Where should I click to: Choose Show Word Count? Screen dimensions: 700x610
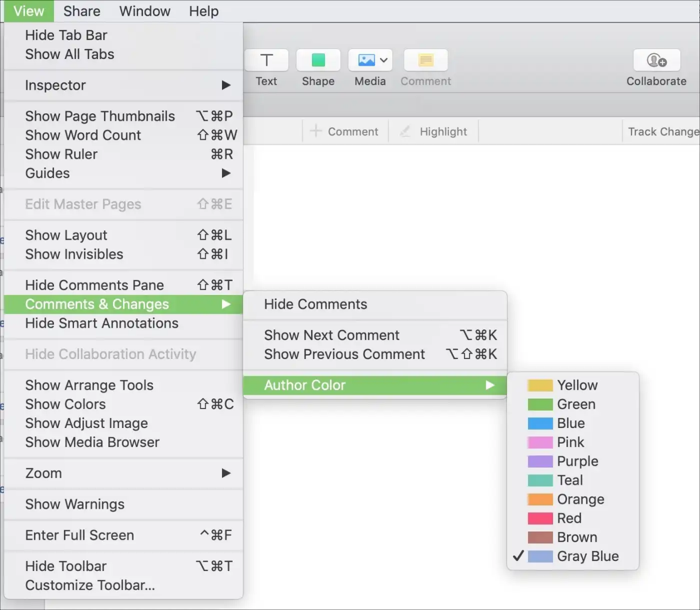[82, 135]
